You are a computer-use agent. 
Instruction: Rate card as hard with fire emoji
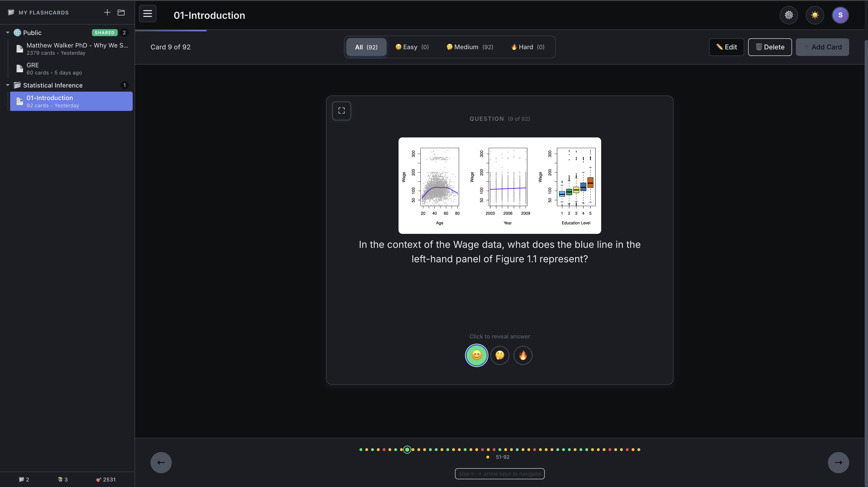[x=523, y=355]
